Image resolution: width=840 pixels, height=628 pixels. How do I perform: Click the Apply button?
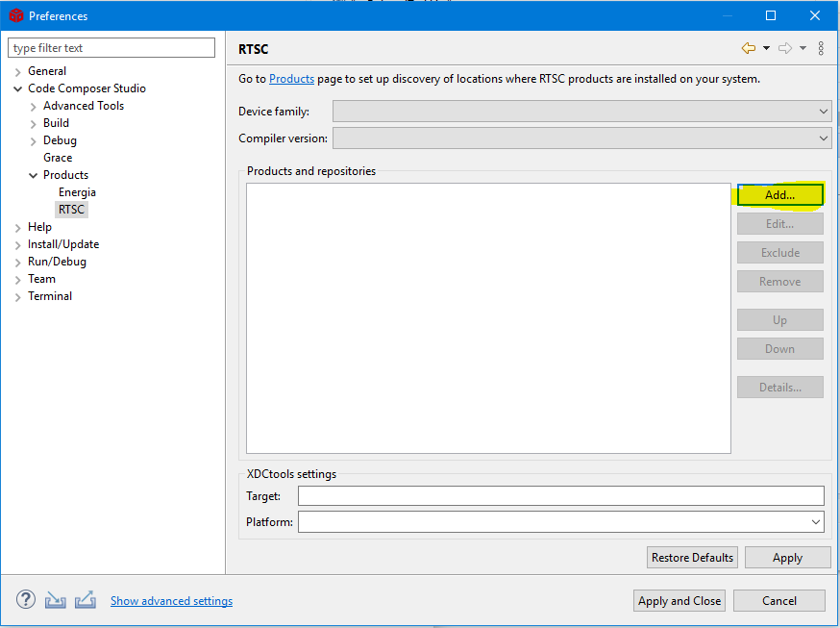[x=787, y=557]
